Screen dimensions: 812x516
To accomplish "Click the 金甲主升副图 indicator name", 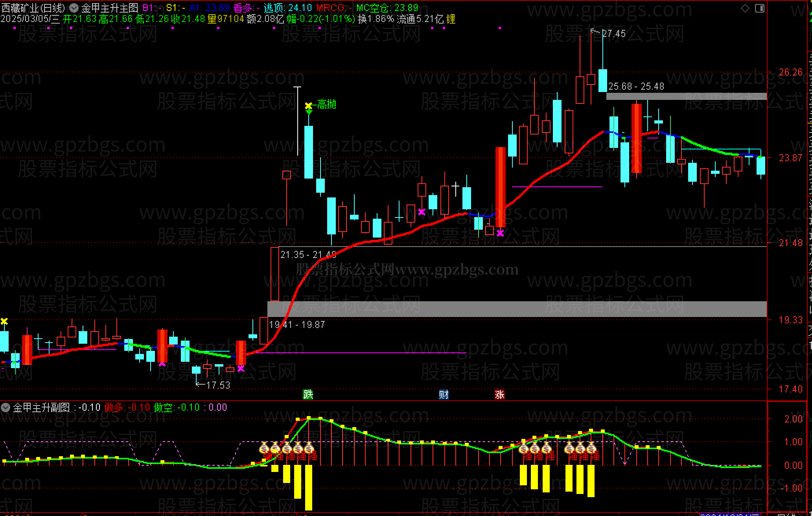I will 41,407.
